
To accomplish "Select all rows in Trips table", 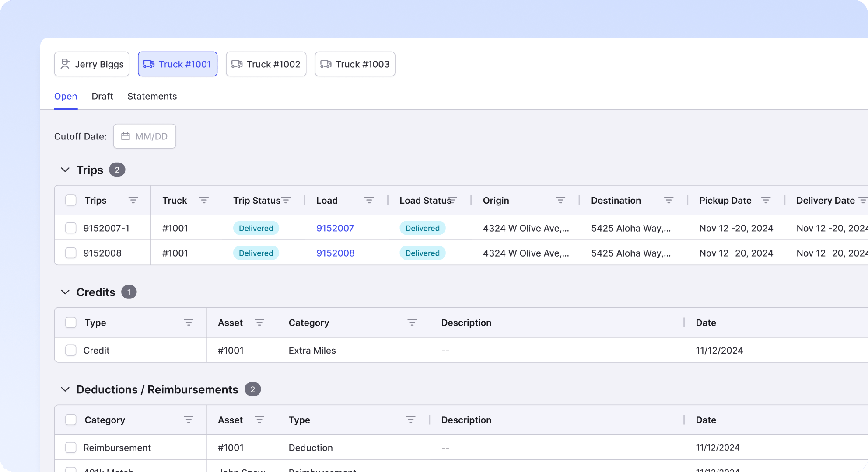I will tap(71, 200).
